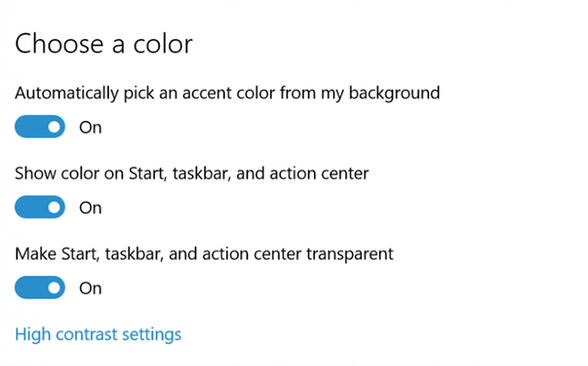
Task: Click "Automatically pick an accent color" label
Action: coord(227,93)
